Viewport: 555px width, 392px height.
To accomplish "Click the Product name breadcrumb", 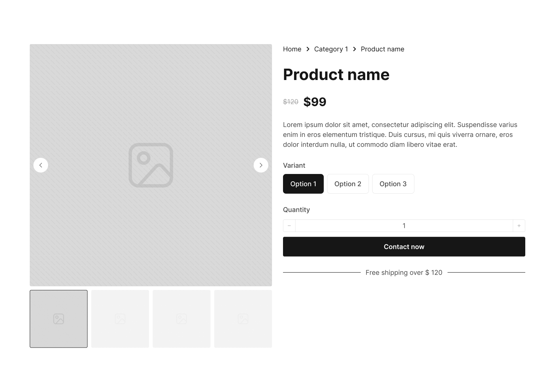I will pos(382,49).
